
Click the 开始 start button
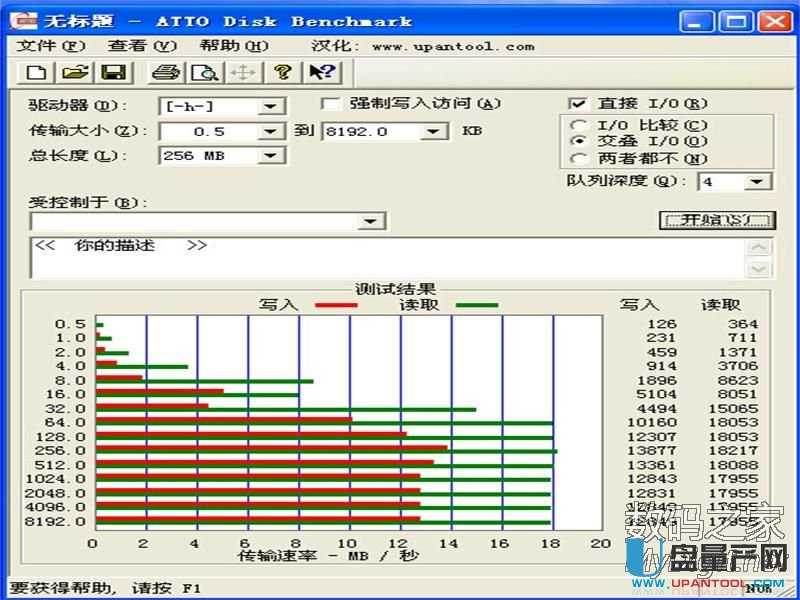(717, 220)
